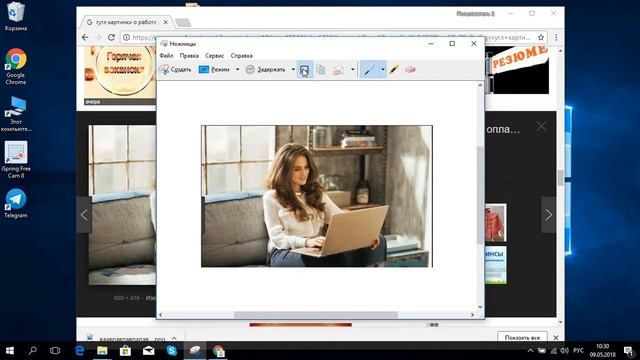Click the captured snip image of woman
The height and width of the screenshot is (360, 640).
317,196
